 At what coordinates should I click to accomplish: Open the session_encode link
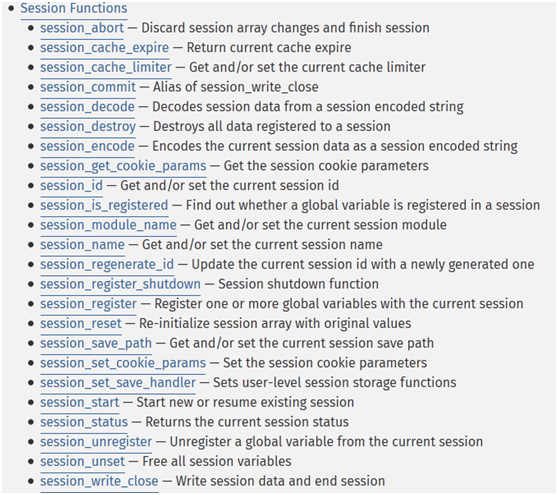tap(88, 146)
